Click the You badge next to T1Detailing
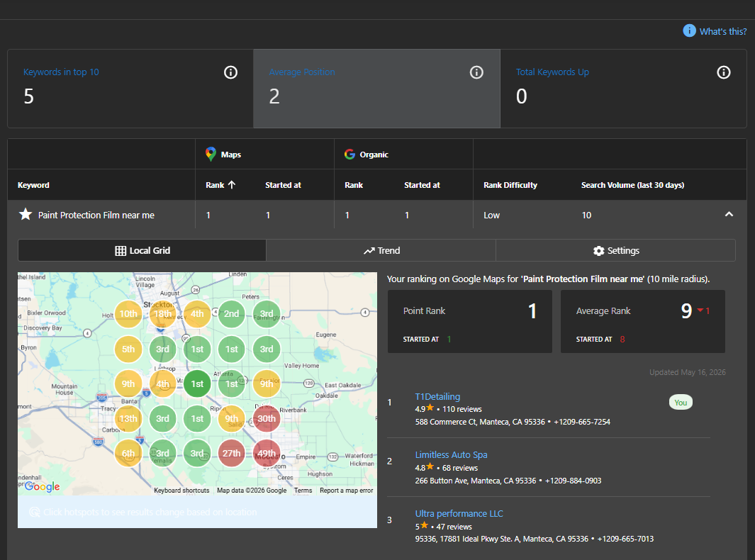 click(x=681, y=403)
